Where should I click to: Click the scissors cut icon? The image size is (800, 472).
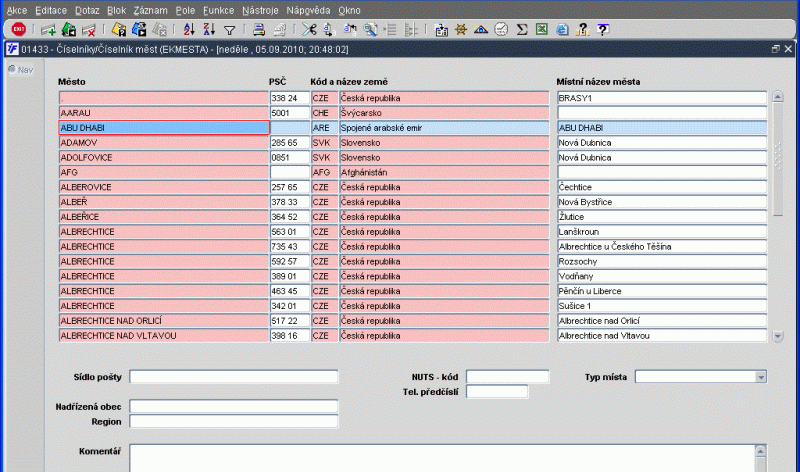[x=309, y=30]
